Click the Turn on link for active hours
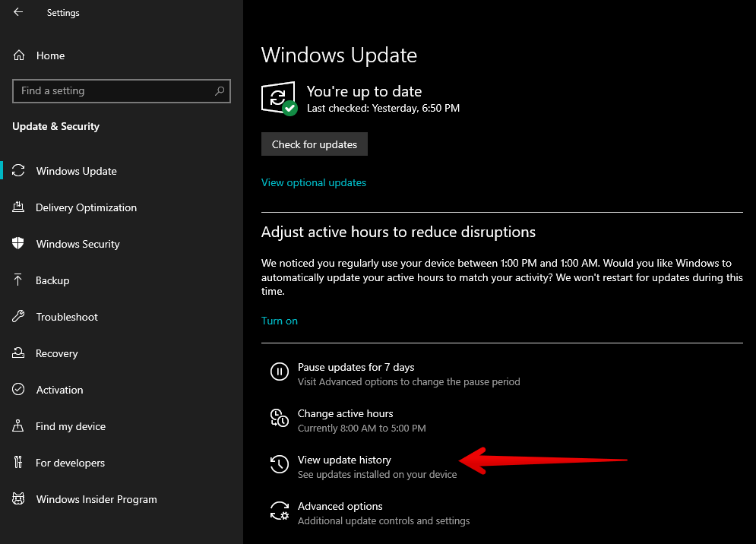Viewport: 756px width, 544px height. [x=280, y=321]
